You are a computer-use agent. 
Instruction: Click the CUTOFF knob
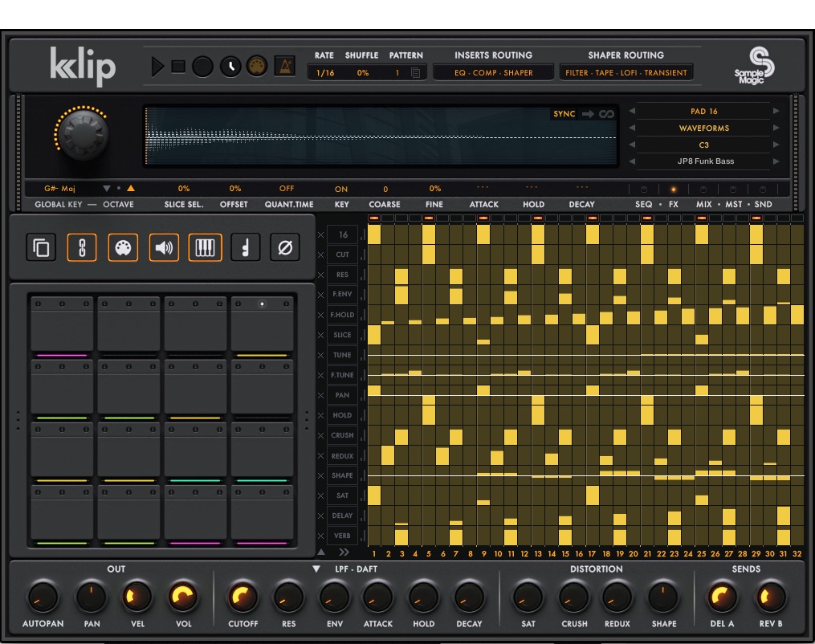tap(242, 597)
